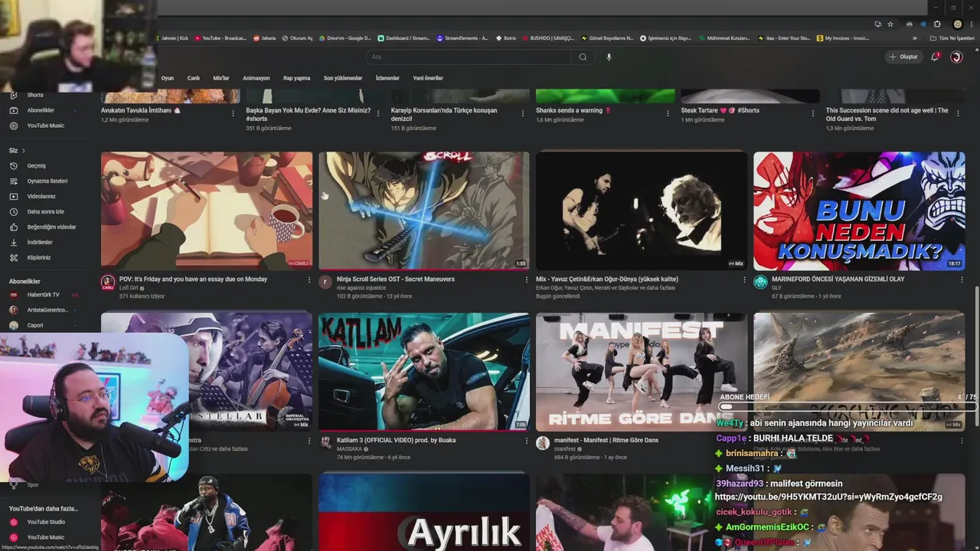Screen dimensions: 980x551
Task: Open the Chrome three-dot menu
Action: click(x=970, y=24)
